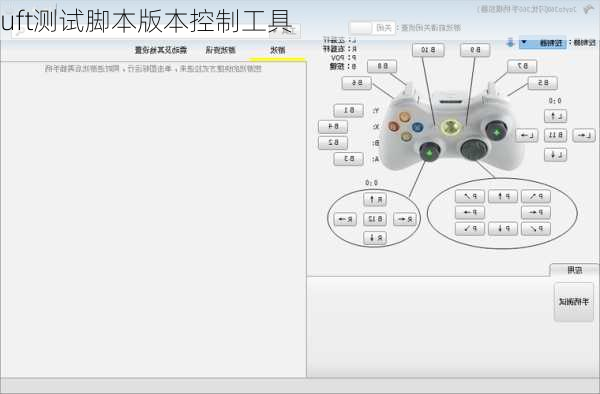Click the B 6 mapping button
600x394 pixels.
(357, 83)
